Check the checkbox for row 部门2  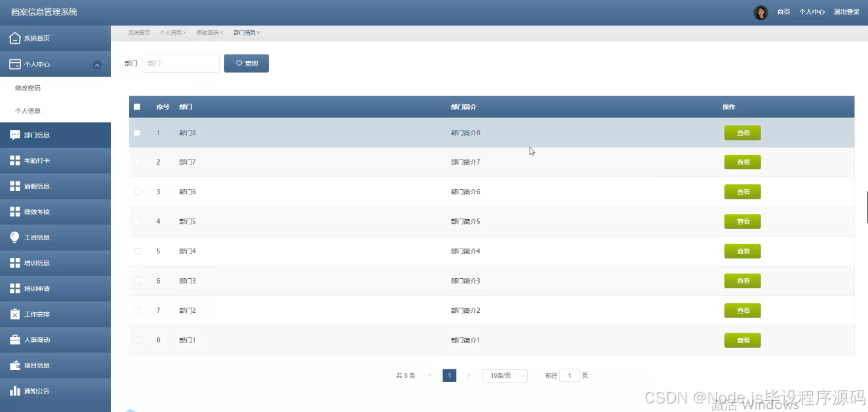(x=137, y=310)
